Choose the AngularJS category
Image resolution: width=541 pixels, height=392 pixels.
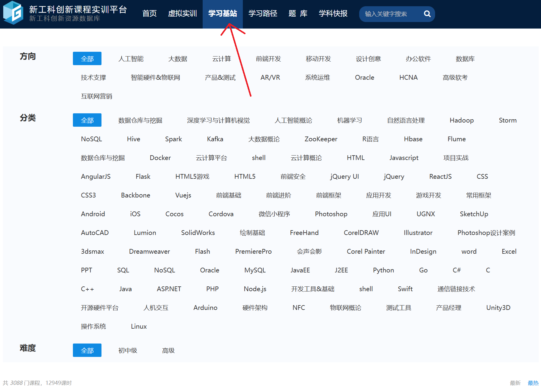(96, 176)
